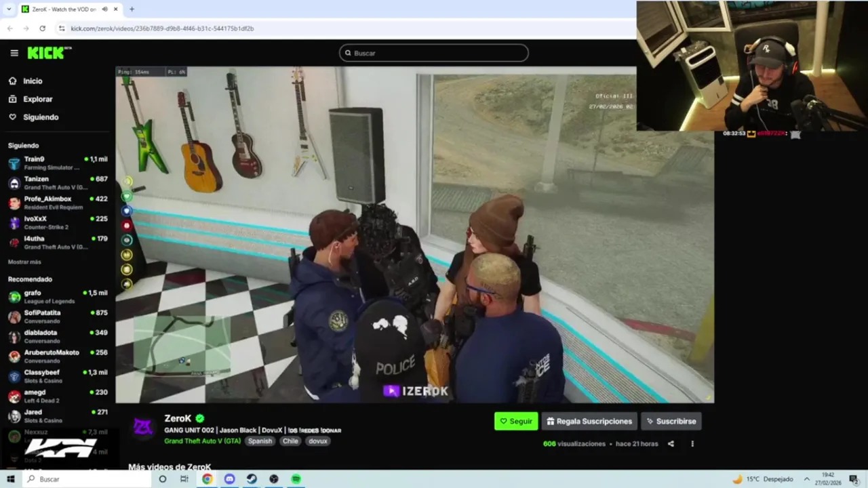Open the Kick hamburger sidebar menu
The image size is (868, 488).
(14, 53)
